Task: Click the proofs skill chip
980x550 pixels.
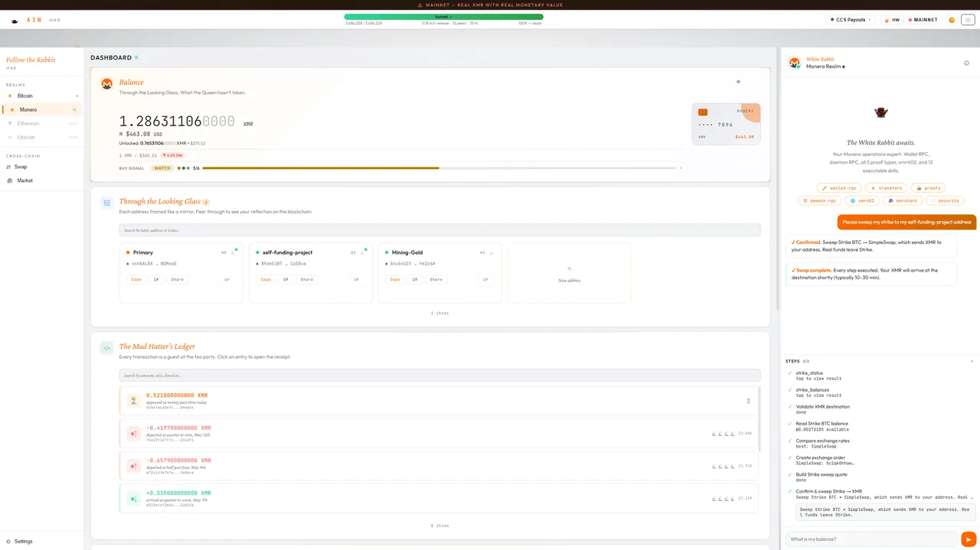Action: 928,187
